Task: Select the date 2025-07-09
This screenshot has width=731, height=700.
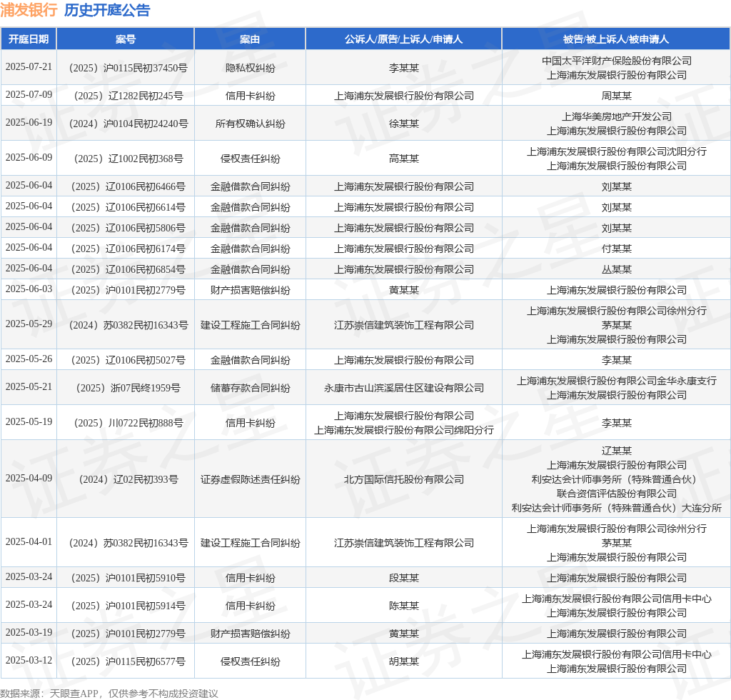Action: (x=29, y=95)
